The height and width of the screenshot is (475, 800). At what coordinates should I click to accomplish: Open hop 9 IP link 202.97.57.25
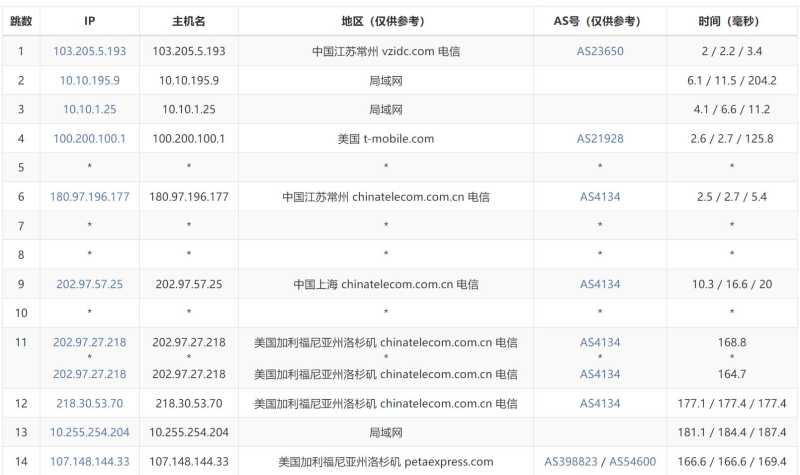pyautogui.click(x=90, y=284)
